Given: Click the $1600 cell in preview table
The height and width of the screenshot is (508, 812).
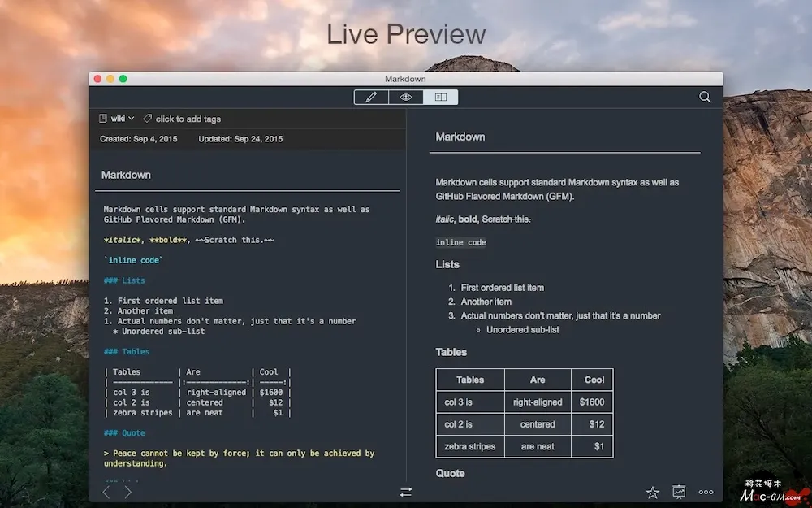Looking at the screenshot, I should pos(592,402).
